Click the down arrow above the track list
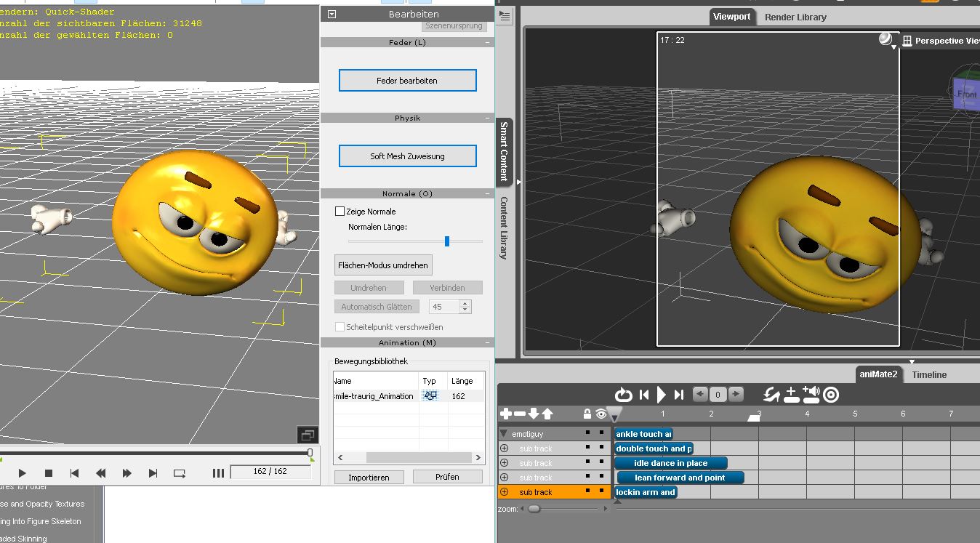This screenshot has width=980, height=543. (x=534, y=414)
